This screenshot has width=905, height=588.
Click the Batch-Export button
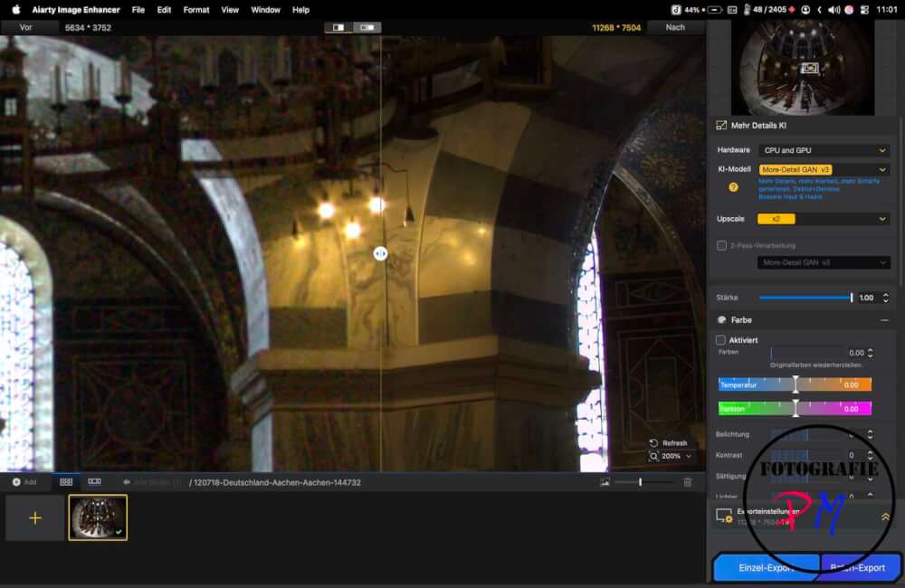(860, 567)
